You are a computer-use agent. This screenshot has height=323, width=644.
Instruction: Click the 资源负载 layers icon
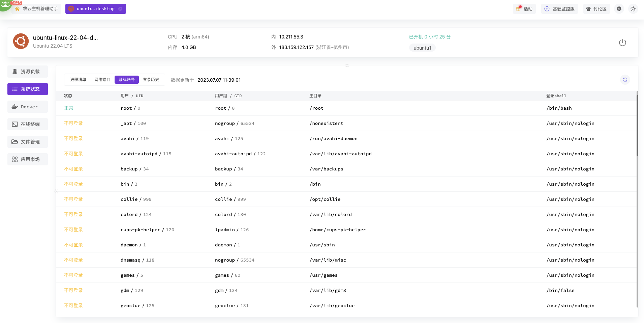15,72
